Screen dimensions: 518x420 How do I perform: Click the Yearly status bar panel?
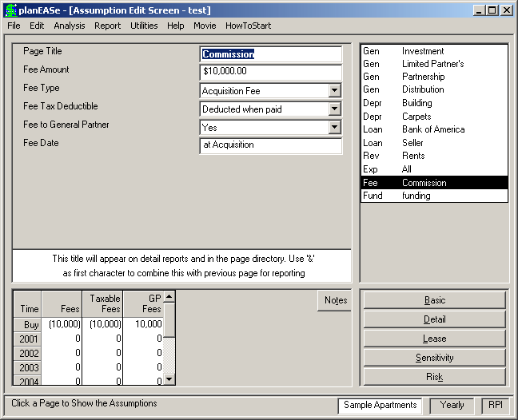coord(452,405)
